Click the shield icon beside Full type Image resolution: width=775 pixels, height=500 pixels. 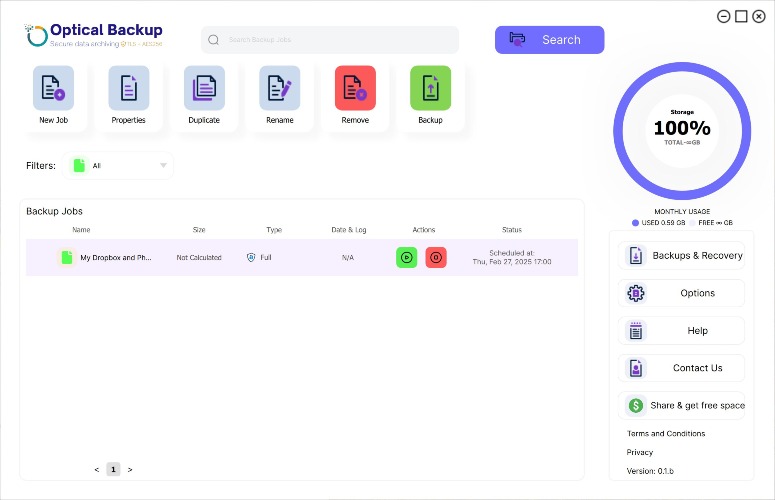tap(251, 257)
